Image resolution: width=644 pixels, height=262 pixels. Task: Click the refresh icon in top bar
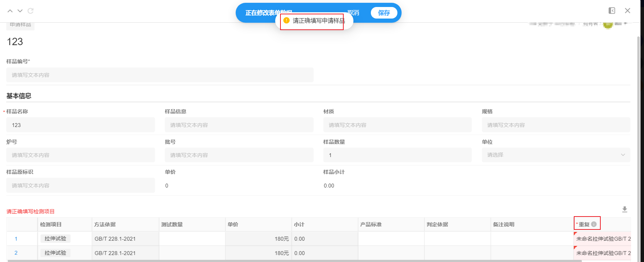point(31,11)
